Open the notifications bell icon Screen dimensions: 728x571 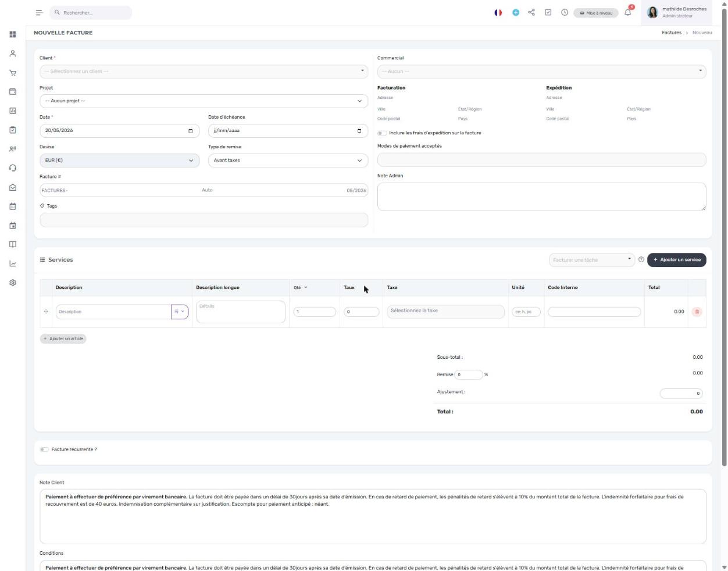(x=628, y=12)
